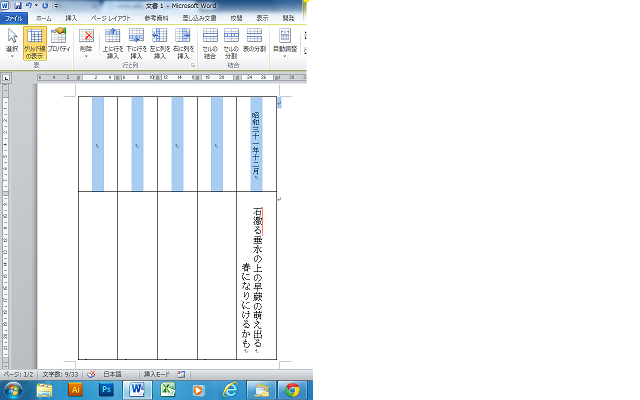Click the Undo icon in Quick Access Toolbar

pyautogui.click(x=29, y=6)
